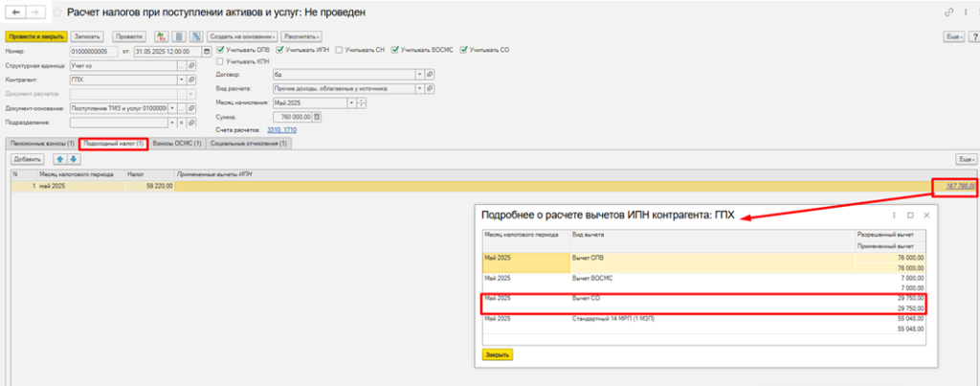Open the calculator next to the Сумма field

[x=318, y=117]
